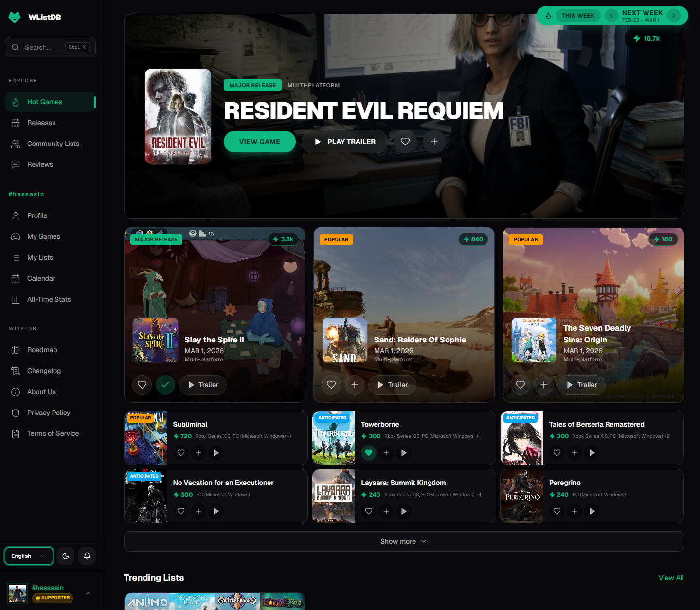Play Towerborne trailer icon
Screen dimensions: 700x610
point(404,453)
